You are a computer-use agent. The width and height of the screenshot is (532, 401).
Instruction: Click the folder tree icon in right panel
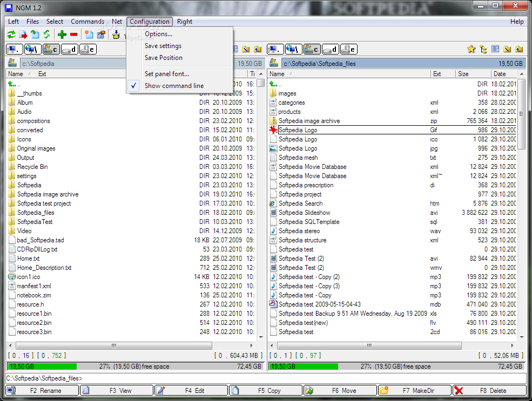483,50
